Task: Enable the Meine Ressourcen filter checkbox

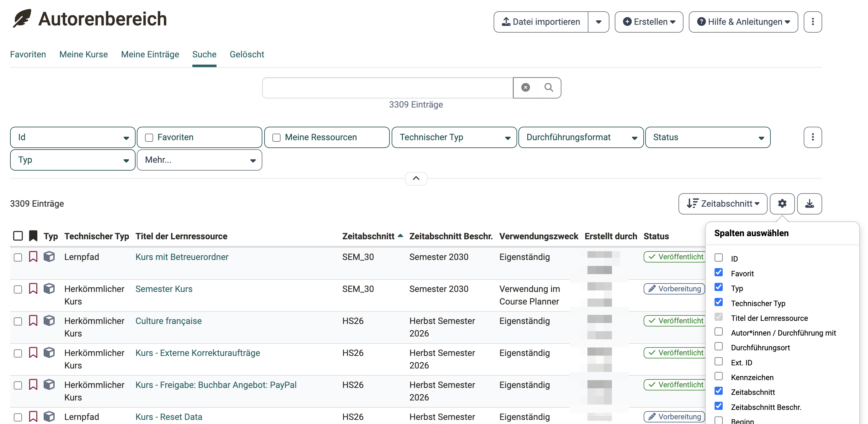Action: pyautogui.click(x=276, y=137)
